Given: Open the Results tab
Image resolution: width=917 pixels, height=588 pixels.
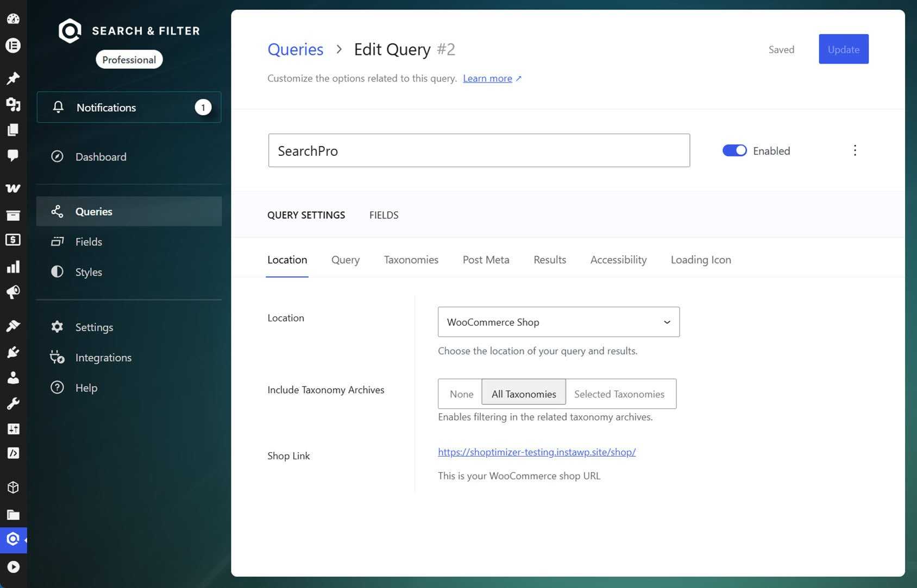Looking at the screenshot, I should tap(550, 260).
